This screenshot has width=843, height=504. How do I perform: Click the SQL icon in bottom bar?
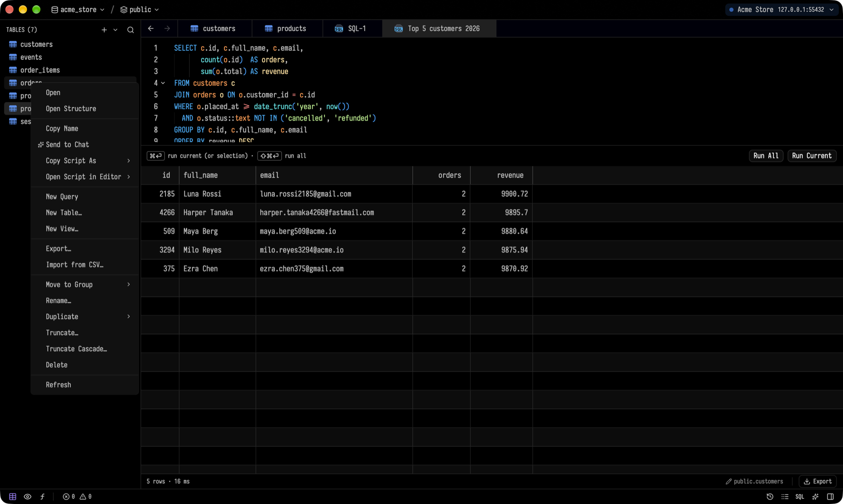click(800, 497)
